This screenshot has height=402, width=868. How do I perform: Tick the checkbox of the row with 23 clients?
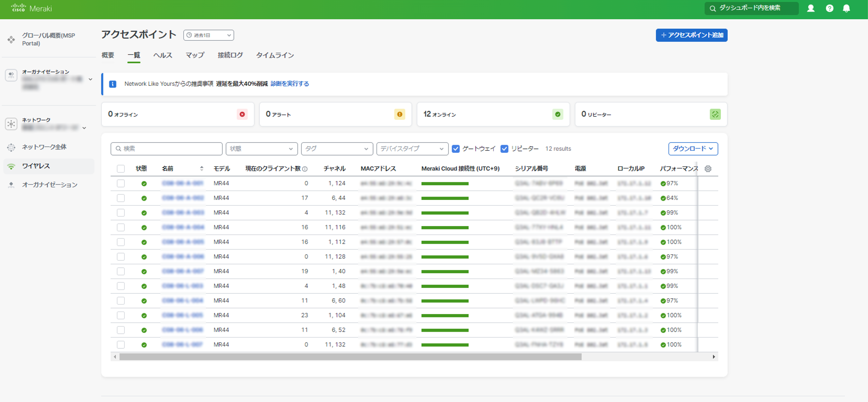pyautogui.click(x=121, y=315)
